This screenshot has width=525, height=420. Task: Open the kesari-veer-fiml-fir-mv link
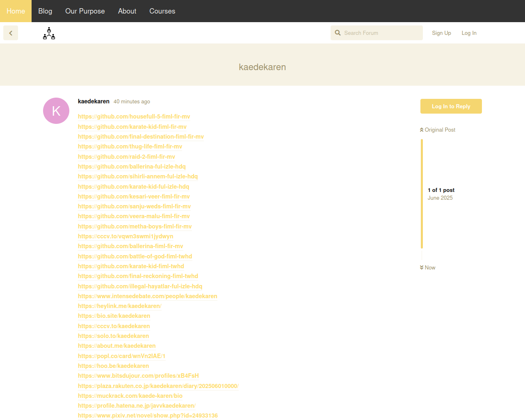tap(134, 196)
